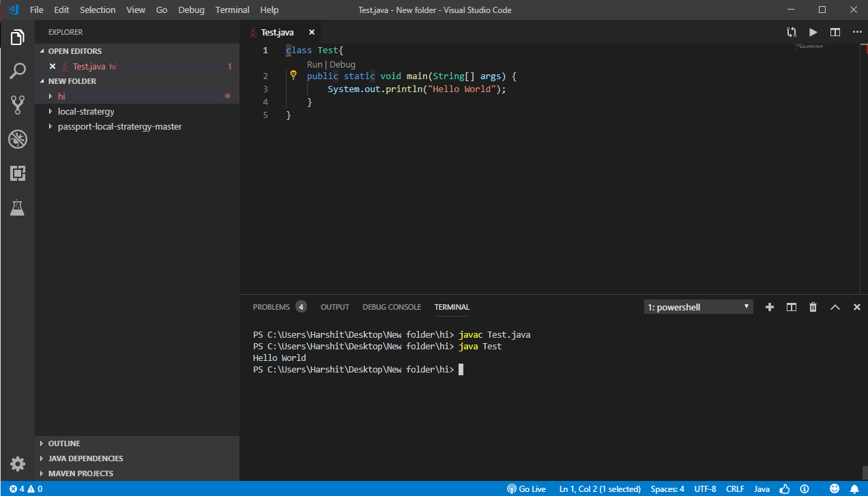868x496 pixels.
Task: Click the Run CodeLens link above main
Action: click(x=315, y=64)
